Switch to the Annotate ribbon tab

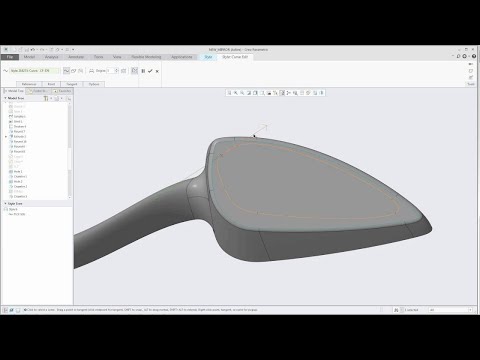76,57
